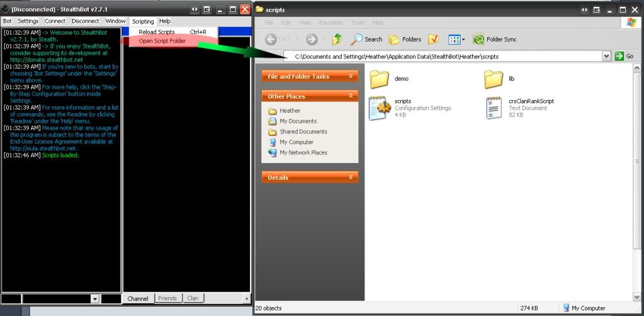Switch to the Clan tab
This screenshot has height=316, width=644.
click(193, 298)
